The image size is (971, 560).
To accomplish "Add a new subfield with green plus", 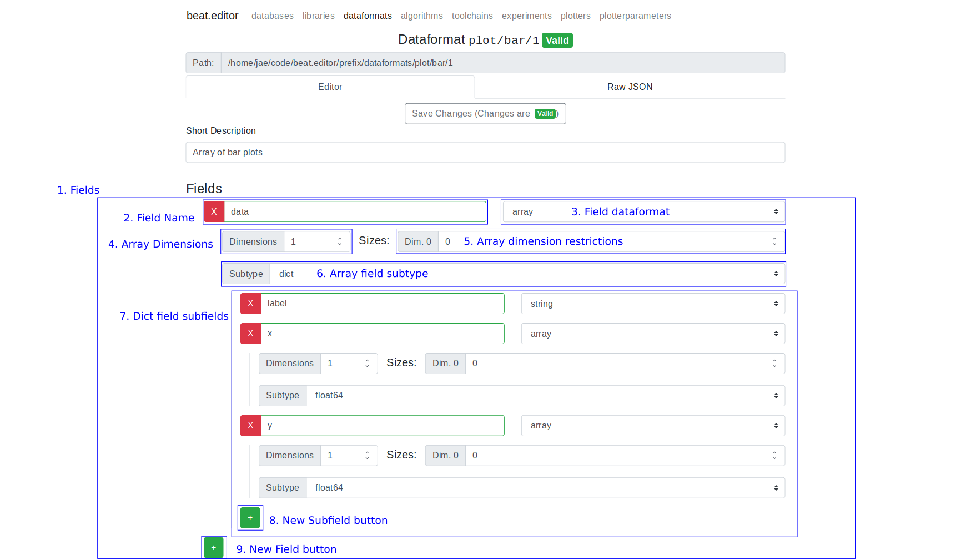I will click(250, 518).
